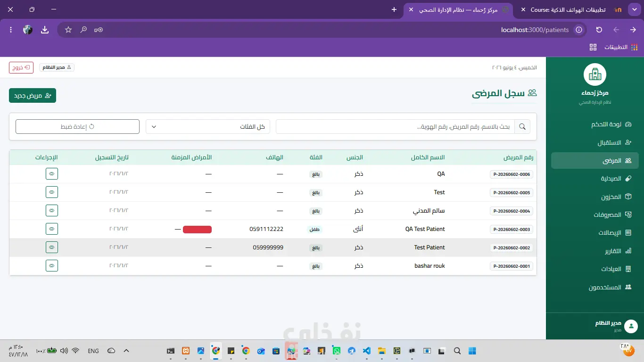644x362 pixels.
Task: Open a new browser tab
Action: click(x=394, y=9)
